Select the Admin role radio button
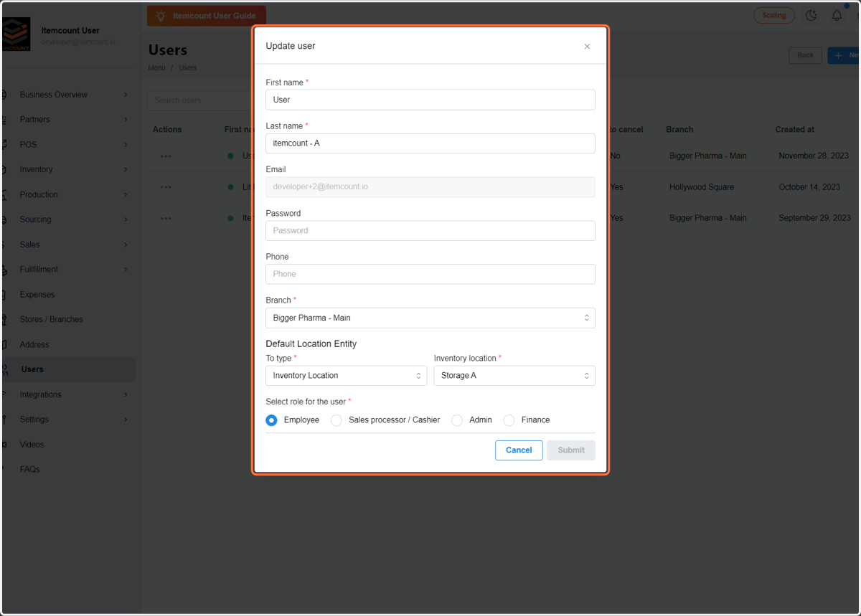 (456, 420)
